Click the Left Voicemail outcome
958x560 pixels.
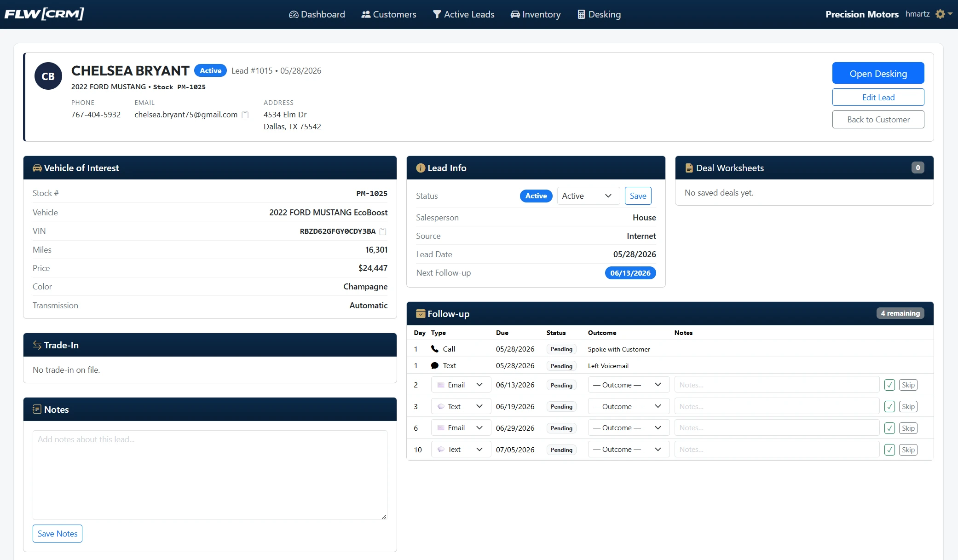click(x=608, y=366)
